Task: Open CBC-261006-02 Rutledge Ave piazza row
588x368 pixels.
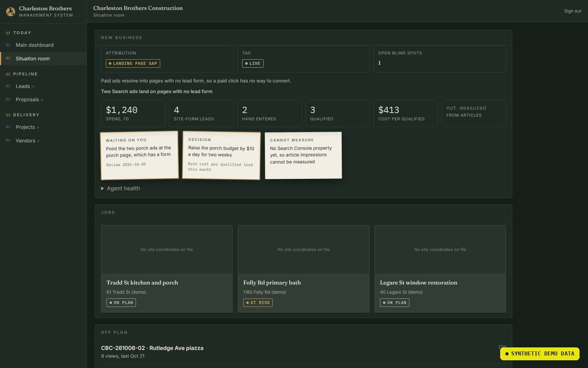Action: pos(303,352)
